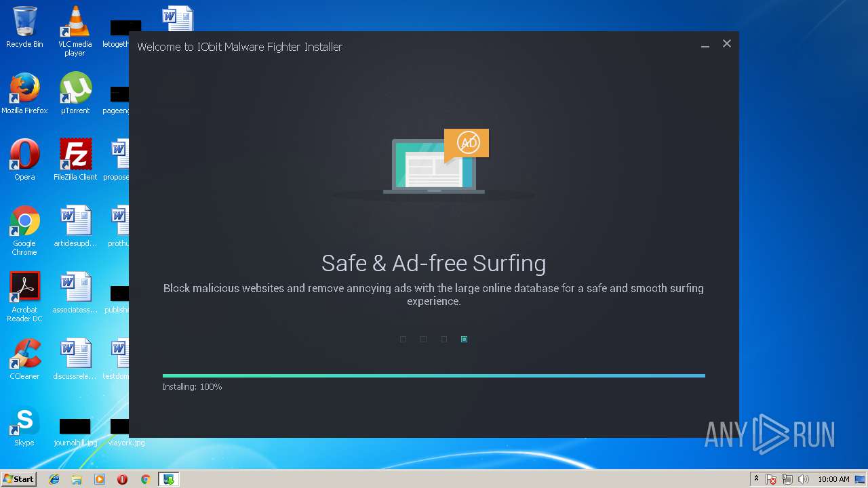
Task: Open Windows Explorer from taskbar
Action: tap(77, 479)
